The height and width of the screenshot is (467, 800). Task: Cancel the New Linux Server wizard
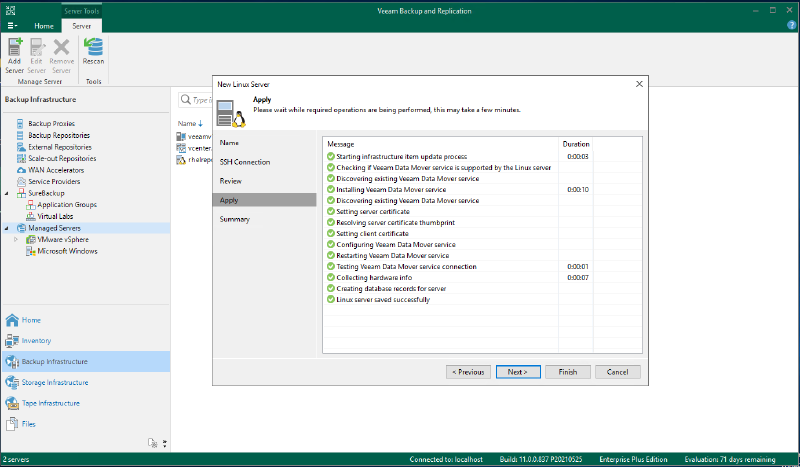617,372
